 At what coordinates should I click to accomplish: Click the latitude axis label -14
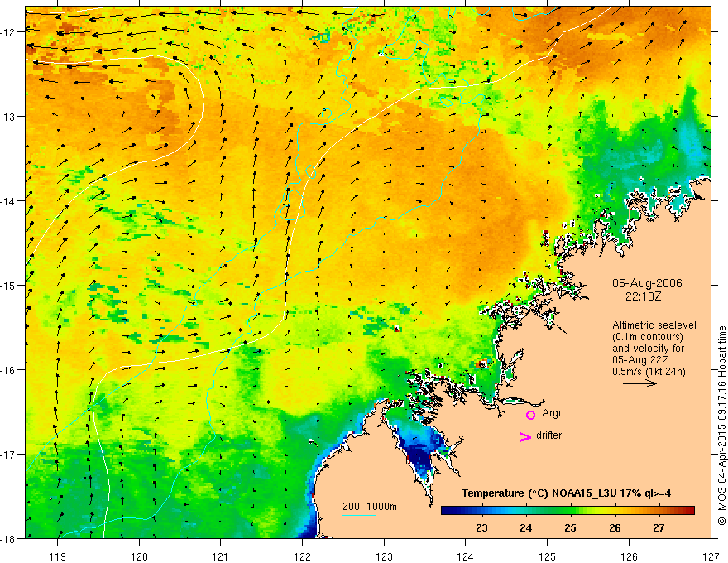[9, 200]
